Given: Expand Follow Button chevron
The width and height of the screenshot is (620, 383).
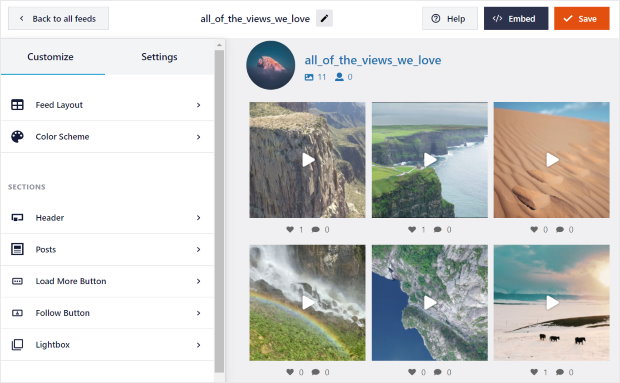Looking at the screenshot, I should pos(198,313).
